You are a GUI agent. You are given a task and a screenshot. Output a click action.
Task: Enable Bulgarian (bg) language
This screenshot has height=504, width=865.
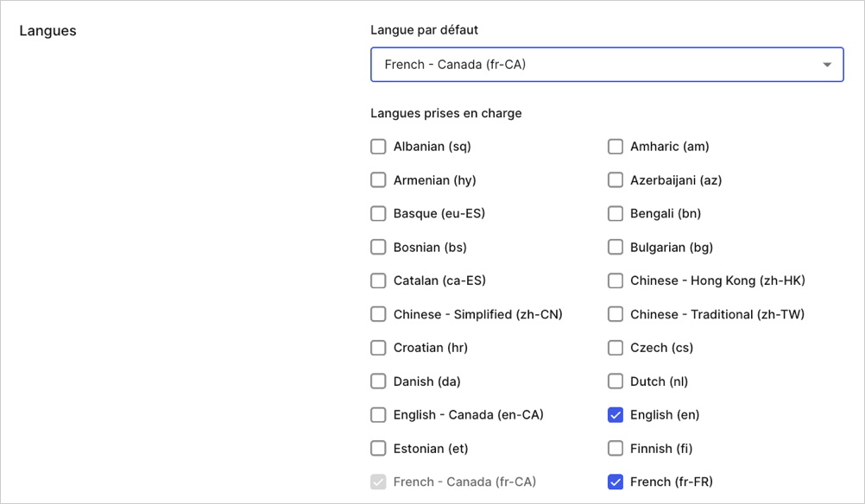coord(616,247)
